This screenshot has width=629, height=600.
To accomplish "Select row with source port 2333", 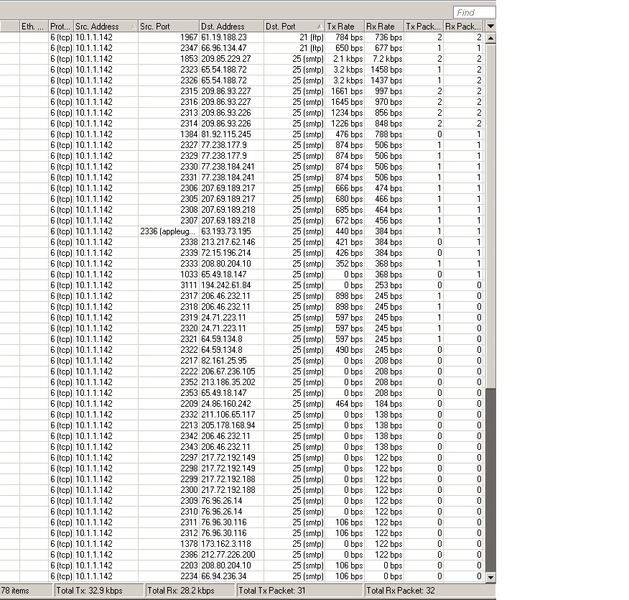I will (x=241, y=264).
